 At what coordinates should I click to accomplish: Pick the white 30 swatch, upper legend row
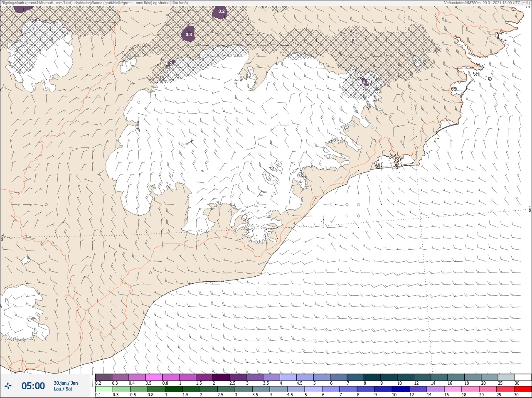click(x=523, y=377)
